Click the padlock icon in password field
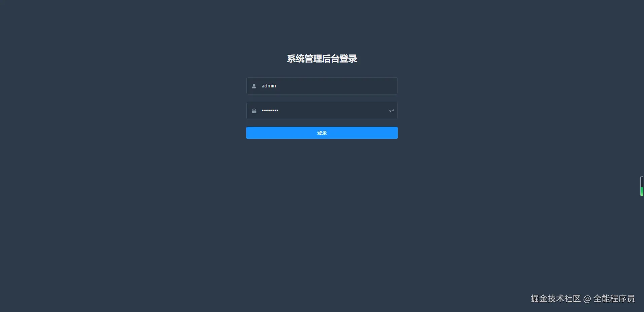Image resolution: width=644 pixels, height=312 pixels. point(254,111)
